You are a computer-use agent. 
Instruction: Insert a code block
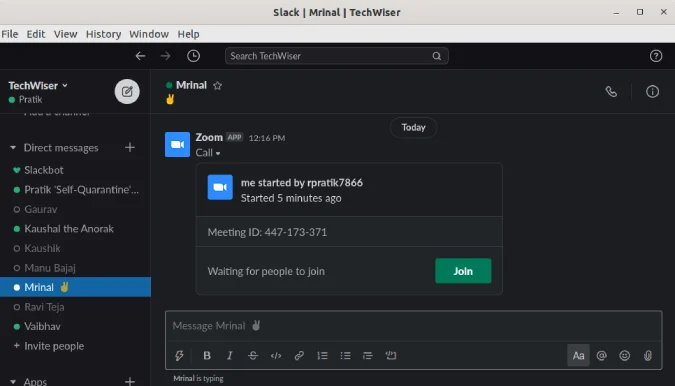click(x=391, y=355)
